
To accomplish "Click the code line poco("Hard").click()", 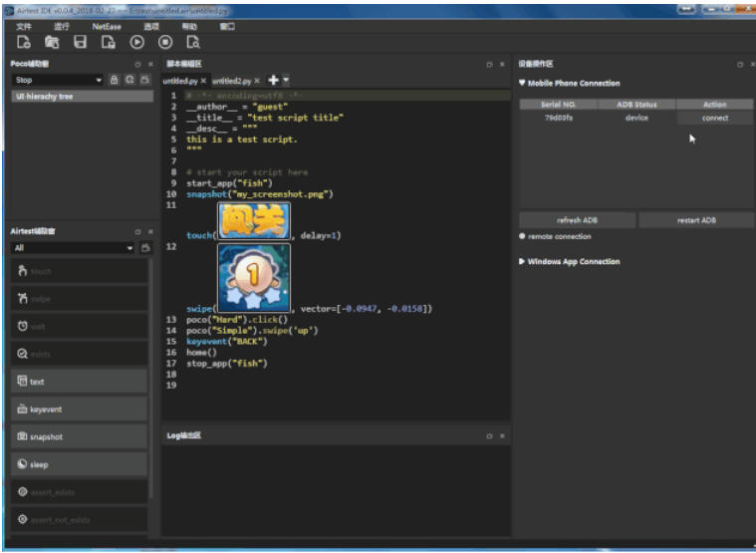I will click(237, 320).
